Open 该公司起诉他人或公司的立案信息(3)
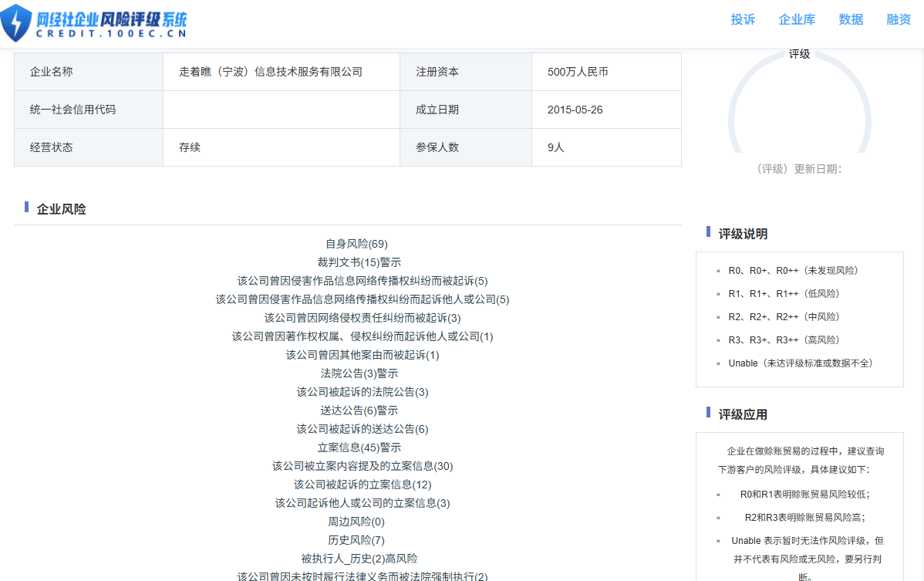The image size is (924, 581). (x=363, y=503)
